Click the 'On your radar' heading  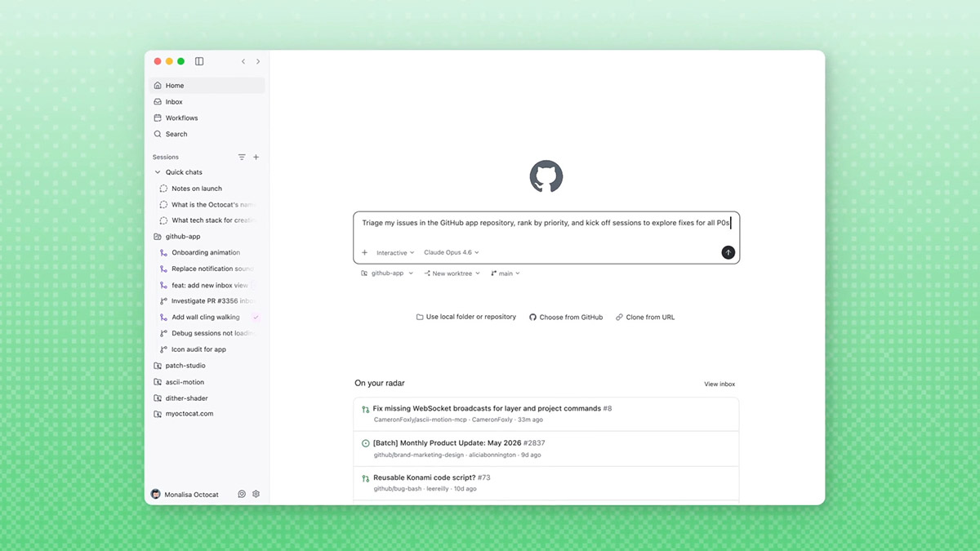380,383
